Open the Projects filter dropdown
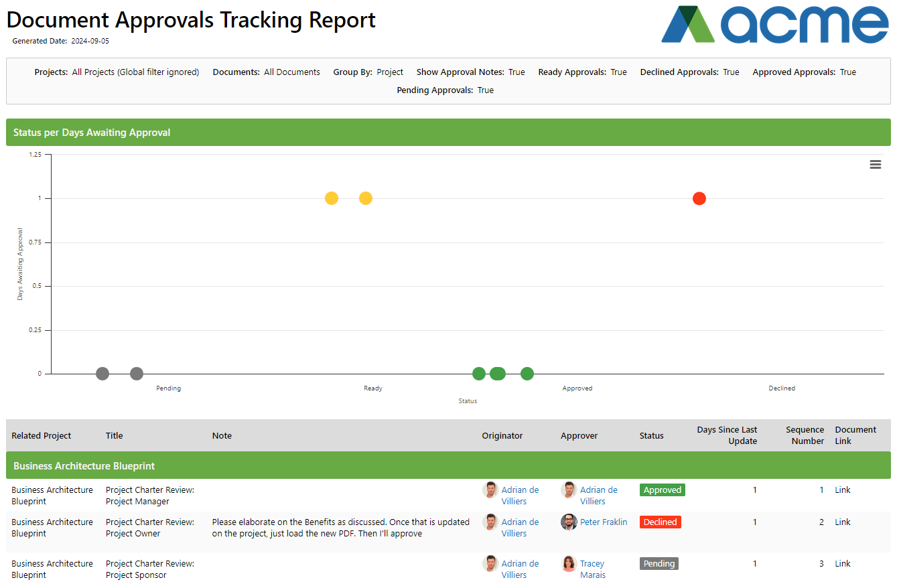 point(135,72)
